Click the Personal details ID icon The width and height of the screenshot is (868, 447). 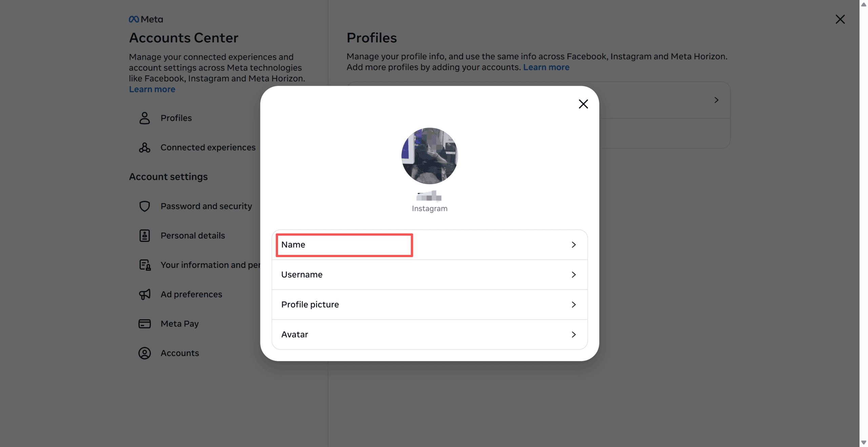point(144,236)
